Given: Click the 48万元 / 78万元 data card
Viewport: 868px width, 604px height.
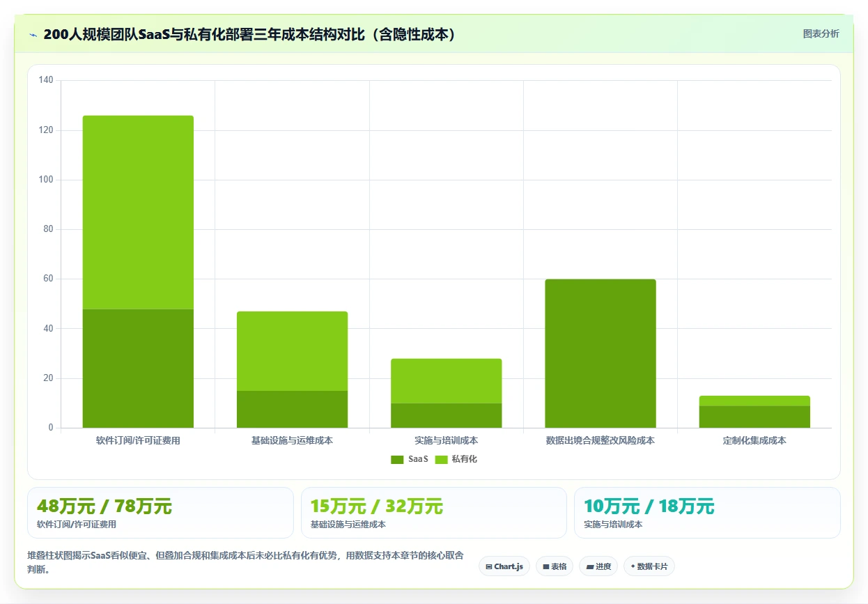Looking at the screenshot, I should [x=160, y=513].
